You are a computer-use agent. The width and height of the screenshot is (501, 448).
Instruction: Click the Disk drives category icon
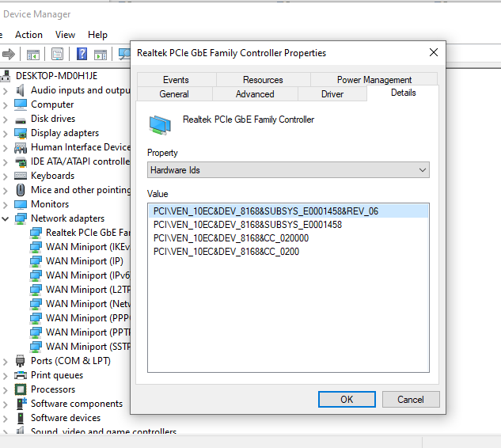click(x=21, y=120)
